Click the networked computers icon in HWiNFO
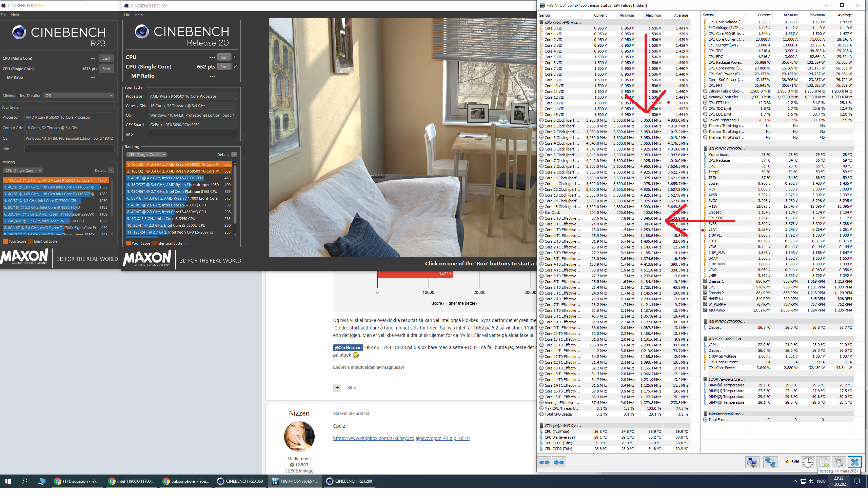Screen dimensions: 868x503 point(770,462)
